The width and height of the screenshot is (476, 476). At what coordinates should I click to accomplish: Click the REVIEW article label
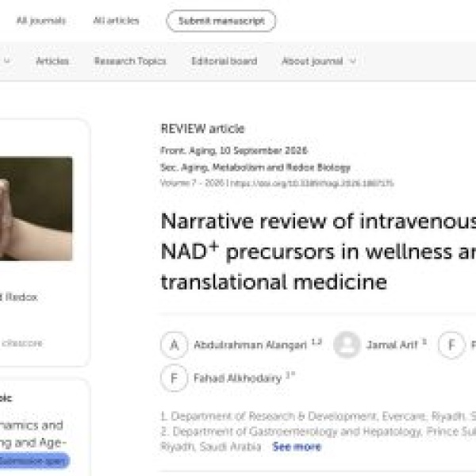click(202, 129)
